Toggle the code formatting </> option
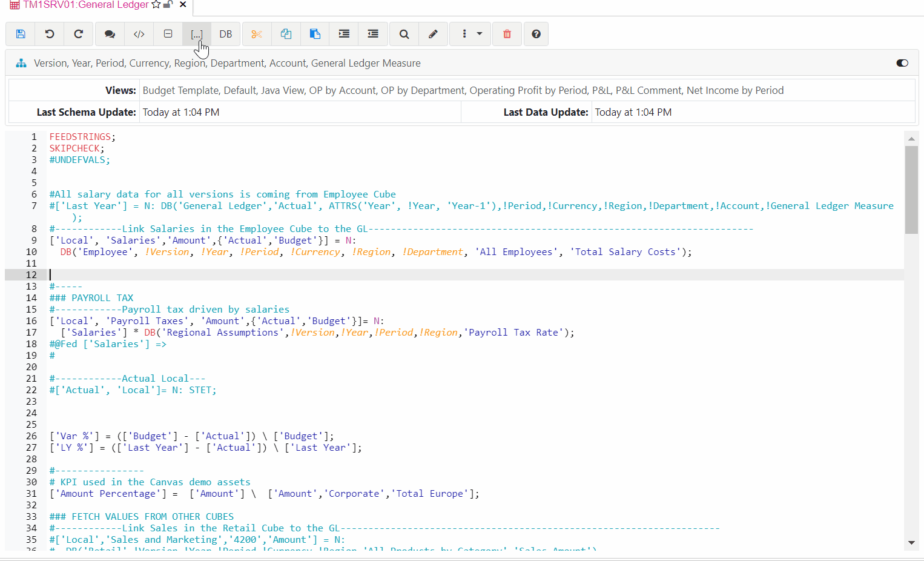This screenshot has width=924, height=561. tap(139, 34)
